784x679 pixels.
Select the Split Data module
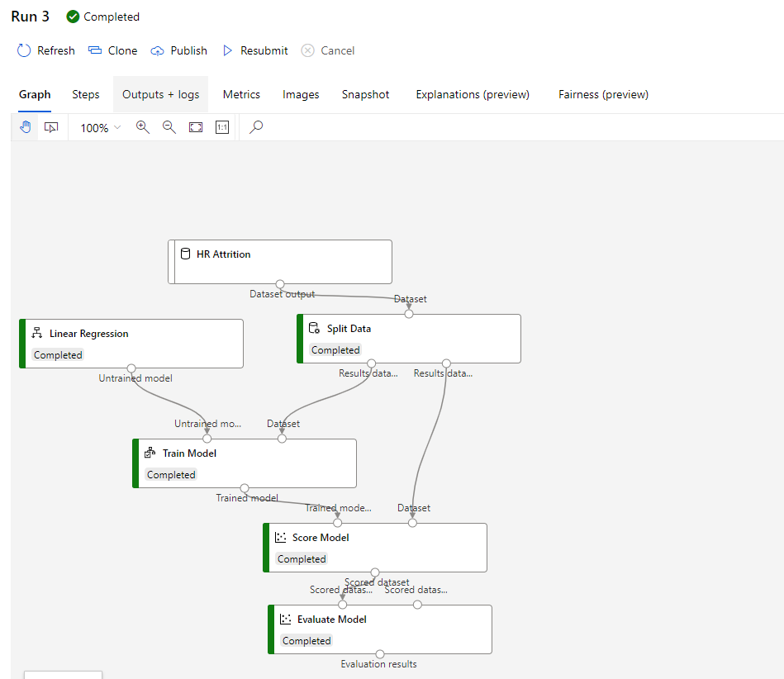coord(408,338)
